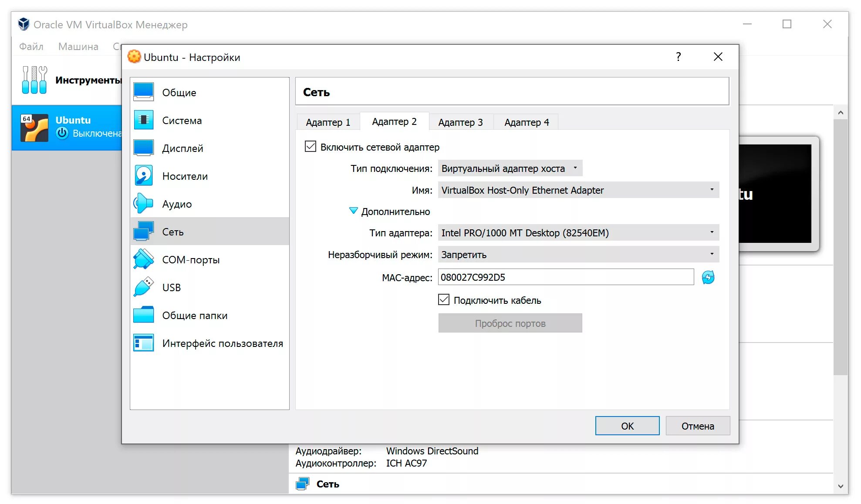Click the VirtualBox logo in title bar
This screenshot has width=861, height=504.
coord(24,24)
